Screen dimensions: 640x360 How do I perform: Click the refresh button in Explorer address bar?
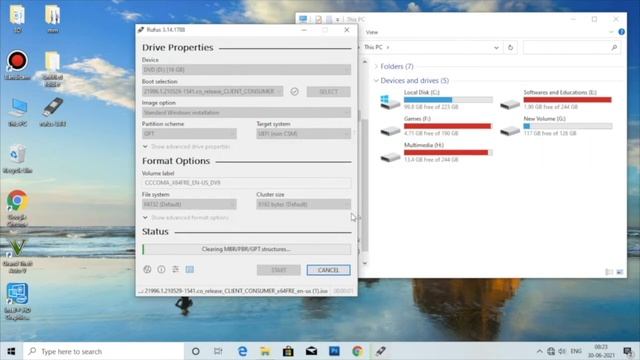coord(510,47)
